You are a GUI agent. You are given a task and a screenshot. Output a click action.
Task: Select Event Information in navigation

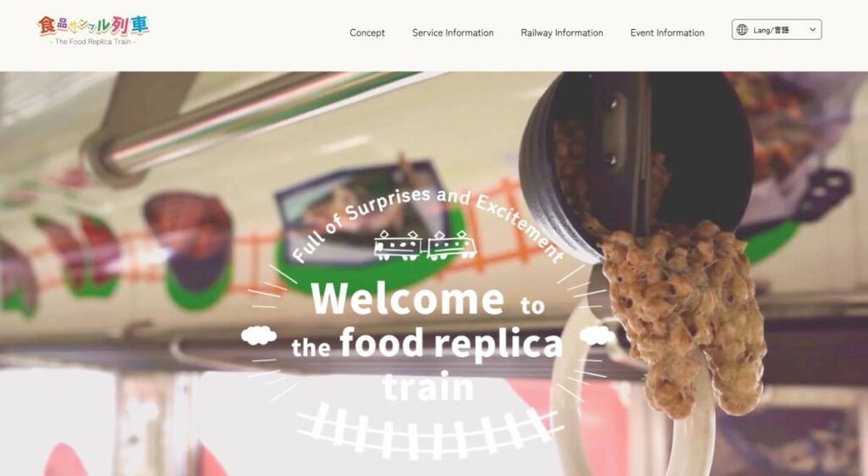[667, 33]
